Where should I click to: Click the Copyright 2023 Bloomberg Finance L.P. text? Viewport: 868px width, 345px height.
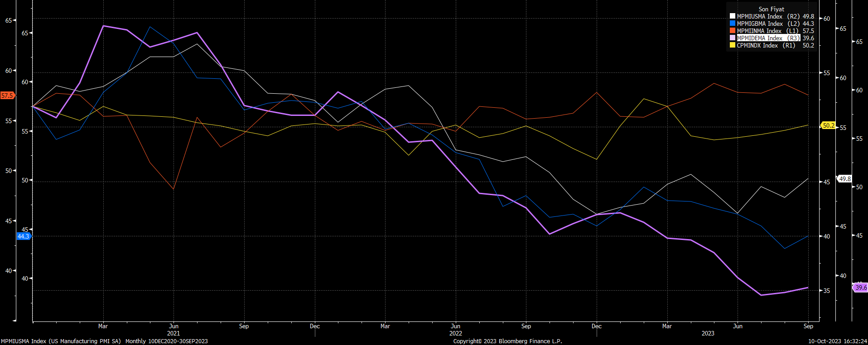pyautogui.click(x=507, y=341)
